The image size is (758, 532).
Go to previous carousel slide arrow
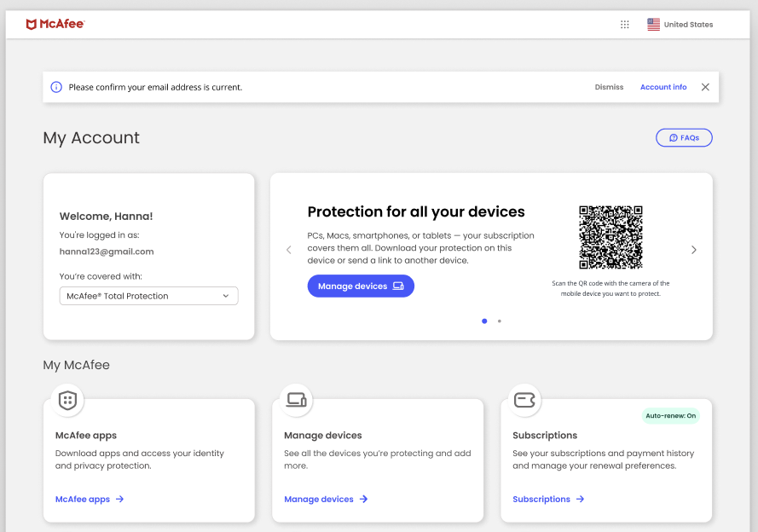pos(288,250)
